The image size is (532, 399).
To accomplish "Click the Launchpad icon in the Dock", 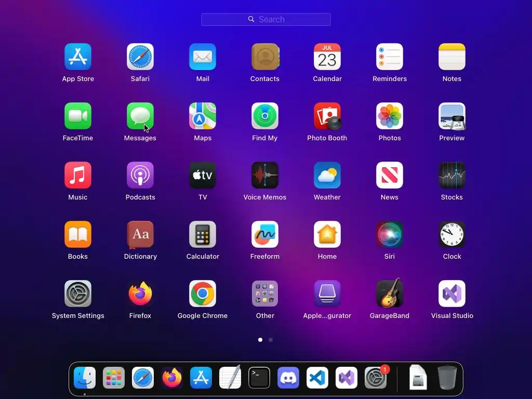I will (x=114, y=378).
